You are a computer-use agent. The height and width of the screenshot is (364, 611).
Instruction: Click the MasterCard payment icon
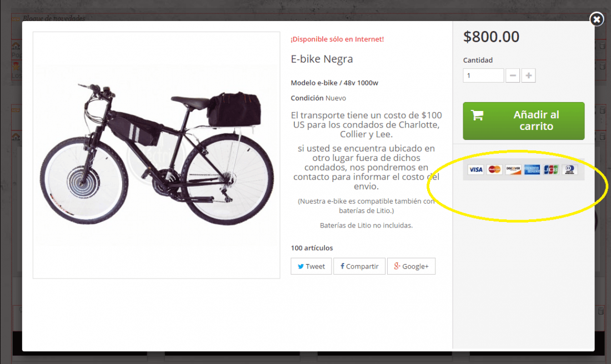(x=494, y=169)
